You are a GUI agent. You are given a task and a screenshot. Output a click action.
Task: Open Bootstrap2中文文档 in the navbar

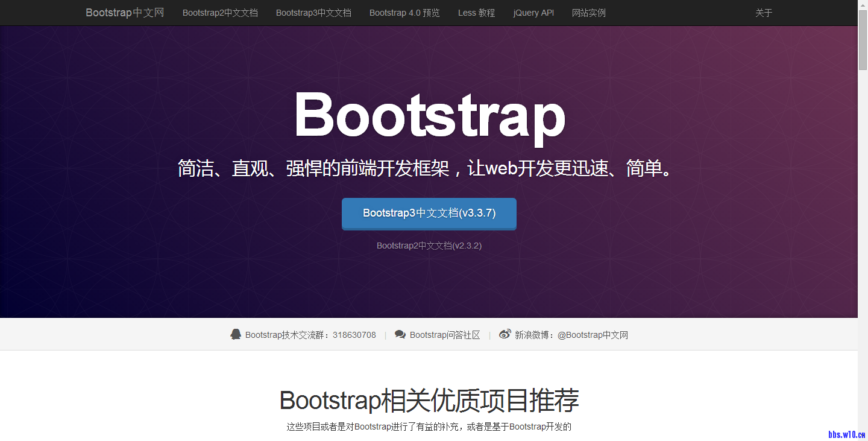[220, 13]
